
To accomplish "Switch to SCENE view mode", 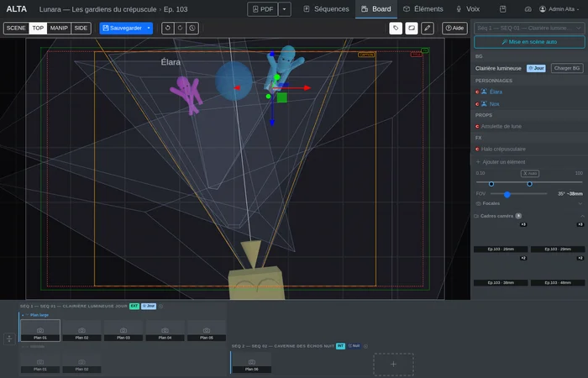I will click(x=16, y=28).
